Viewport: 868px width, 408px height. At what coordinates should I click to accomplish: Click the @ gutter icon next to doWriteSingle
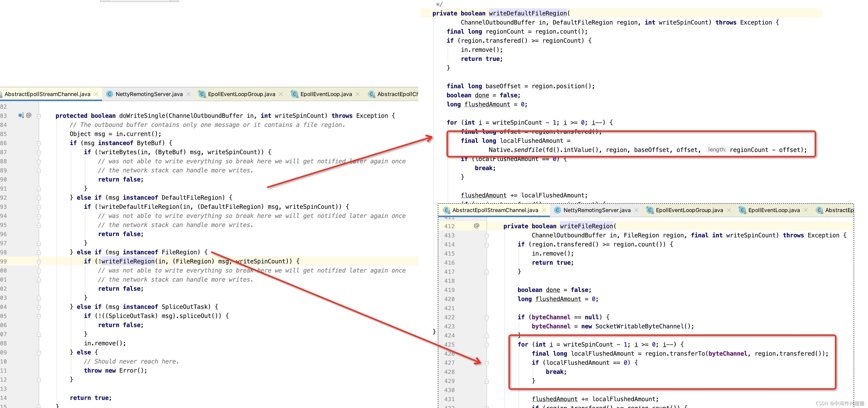click(x=29, y=115)
